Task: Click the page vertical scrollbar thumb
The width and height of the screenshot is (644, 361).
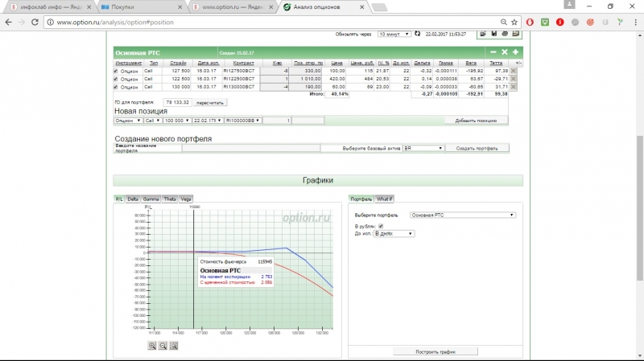Action: pos(640,208)
